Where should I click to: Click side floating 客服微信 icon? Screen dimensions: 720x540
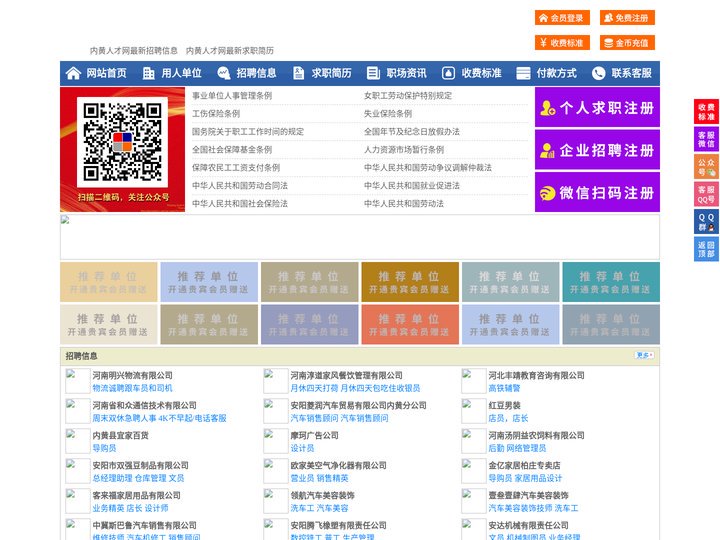pos(706,139)
